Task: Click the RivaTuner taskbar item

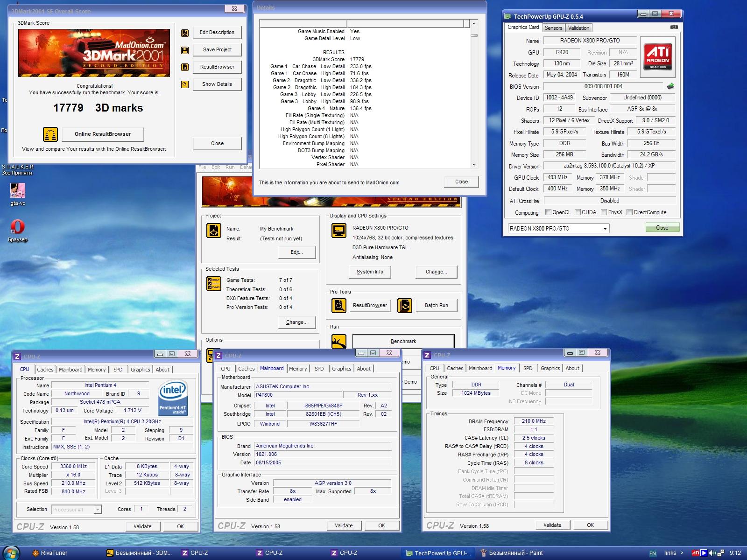Action: coord(50,553)
